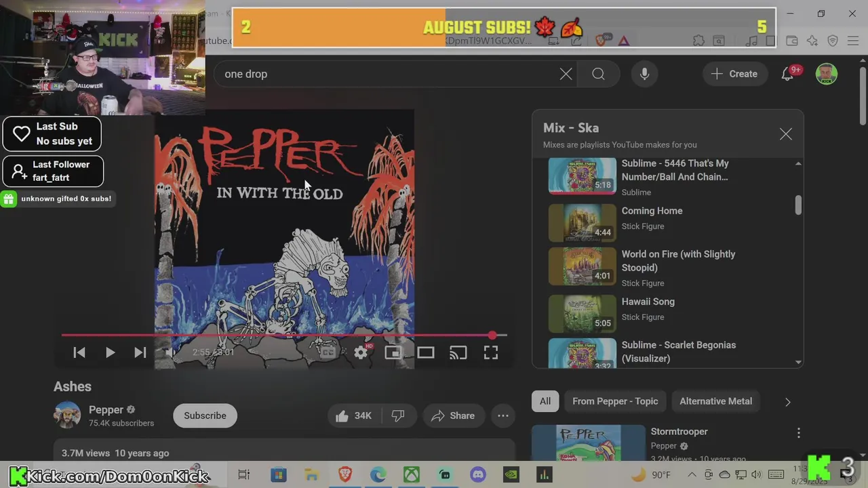Open Sublime 5446 That's My Number thumbnail
The width and height of the screenshot is (868, 488).
tap(583, 176)
